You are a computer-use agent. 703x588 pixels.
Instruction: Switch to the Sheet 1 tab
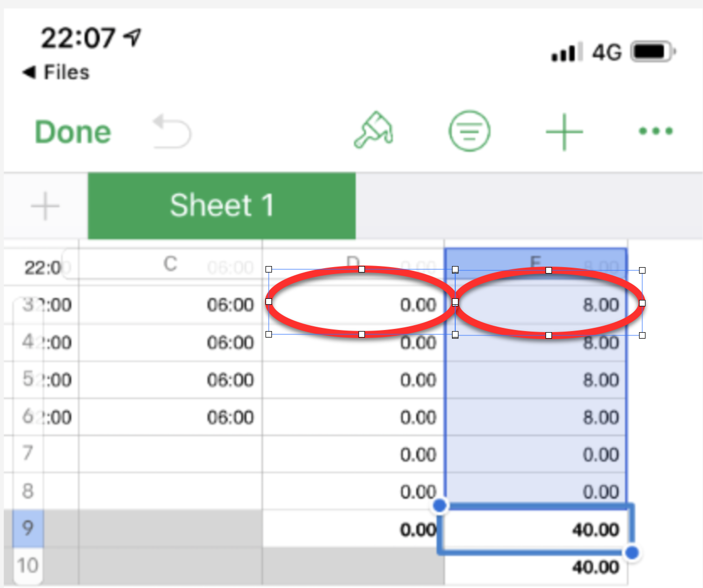[221, 205]
